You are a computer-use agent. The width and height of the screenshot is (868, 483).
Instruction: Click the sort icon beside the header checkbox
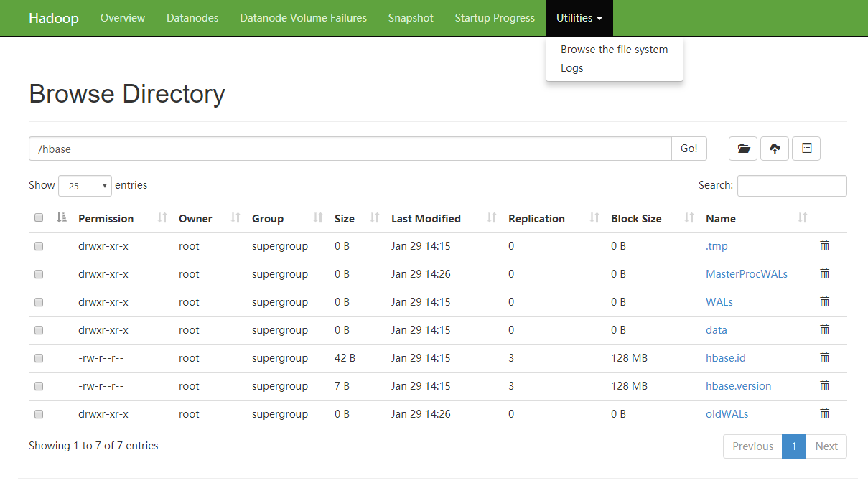(x=62, y=218)
